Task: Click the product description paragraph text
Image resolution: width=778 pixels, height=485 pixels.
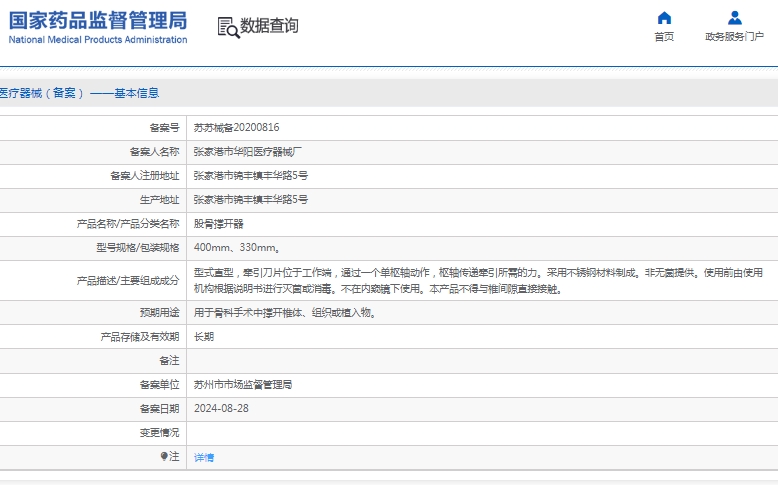Action: [x=478, y=280]
